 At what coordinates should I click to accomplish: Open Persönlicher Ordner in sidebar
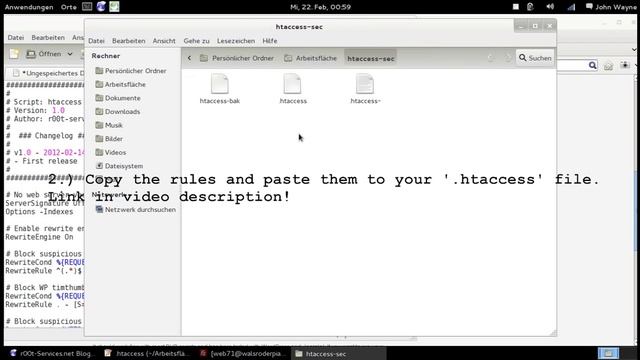coord(131,71)
